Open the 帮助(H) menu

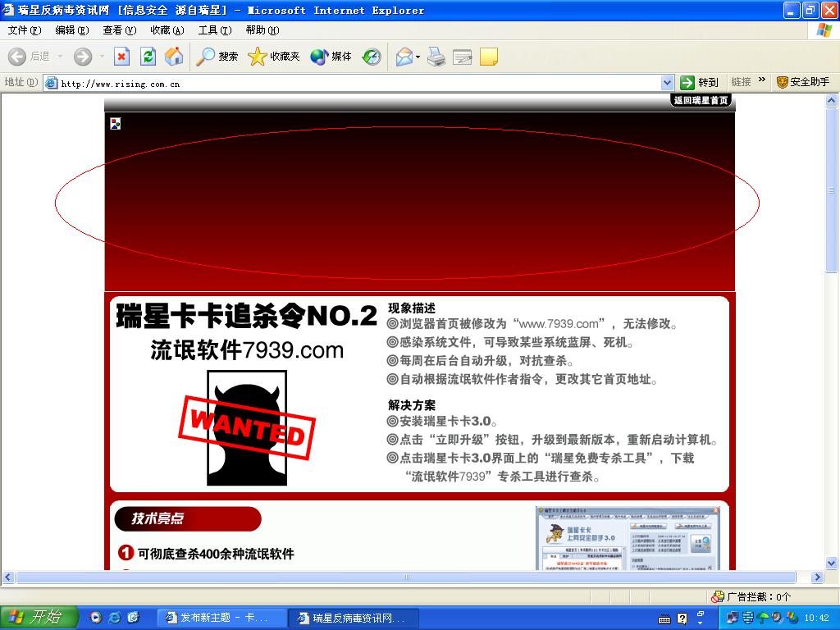tap(262, 30)
